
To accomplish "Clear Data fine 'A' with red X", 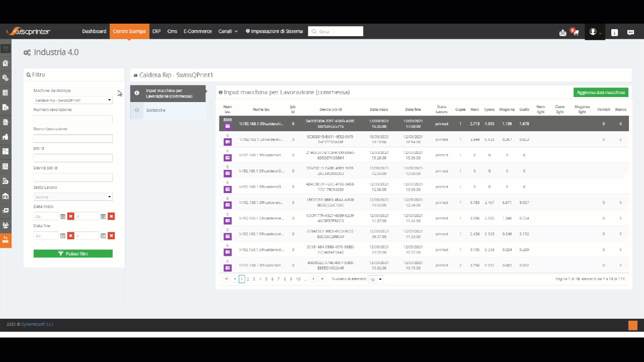I will coord(111,235).
